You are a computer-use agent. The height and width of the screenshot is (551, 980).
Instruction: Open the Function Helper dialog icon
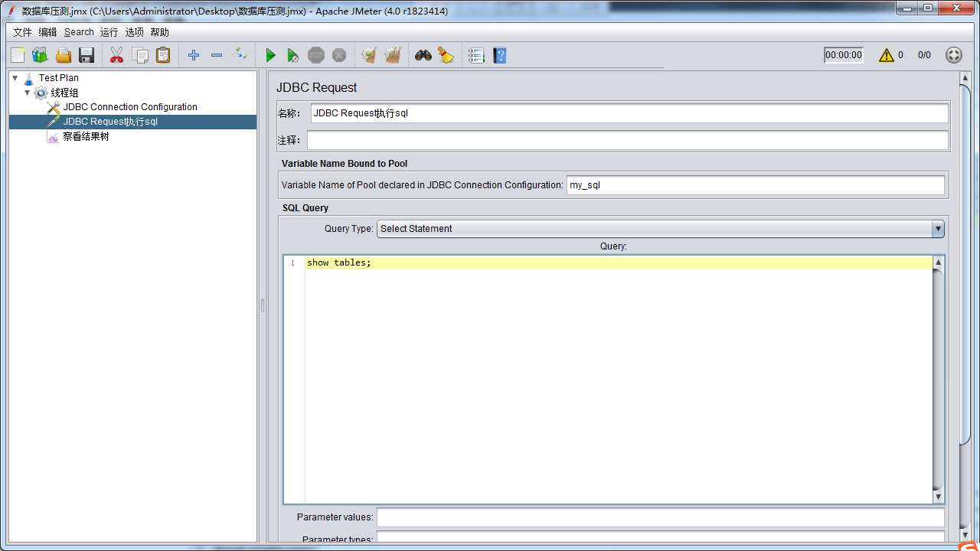[476, 55]
